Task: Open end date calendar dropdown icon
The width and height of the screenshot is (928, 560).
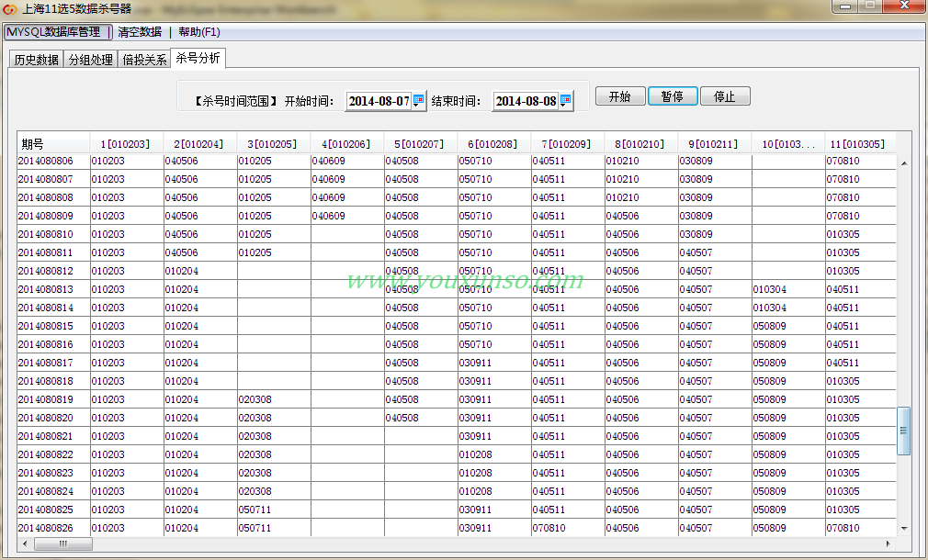Action: tap(565, 101)
